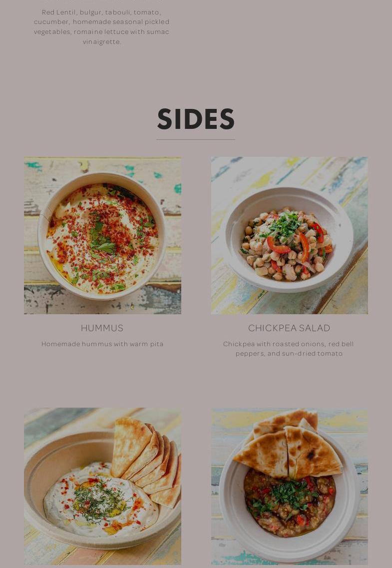Click the red lentil bulgur tabouli description
Viewport: 392px width, 568px height.
point(102,27)
